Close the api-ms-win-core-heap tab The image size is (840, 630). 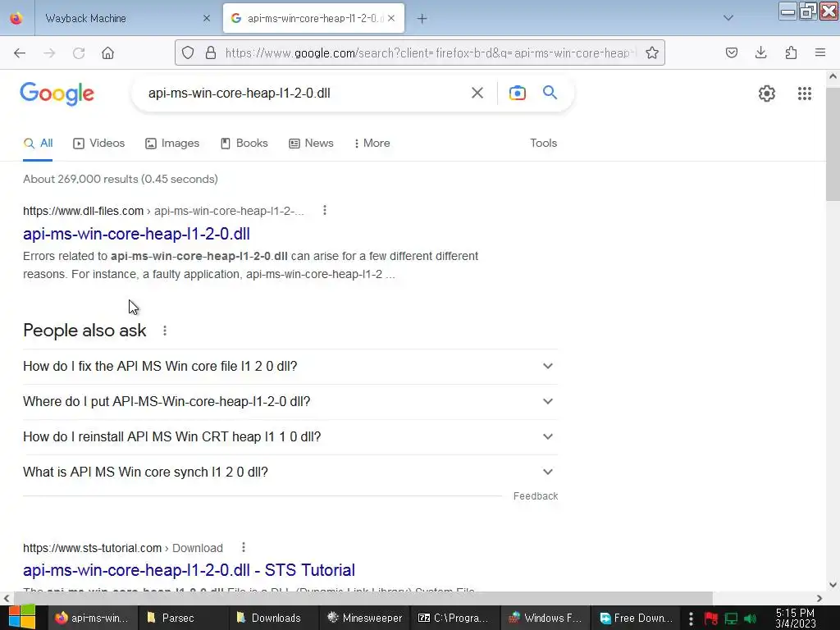coord(391,18)
